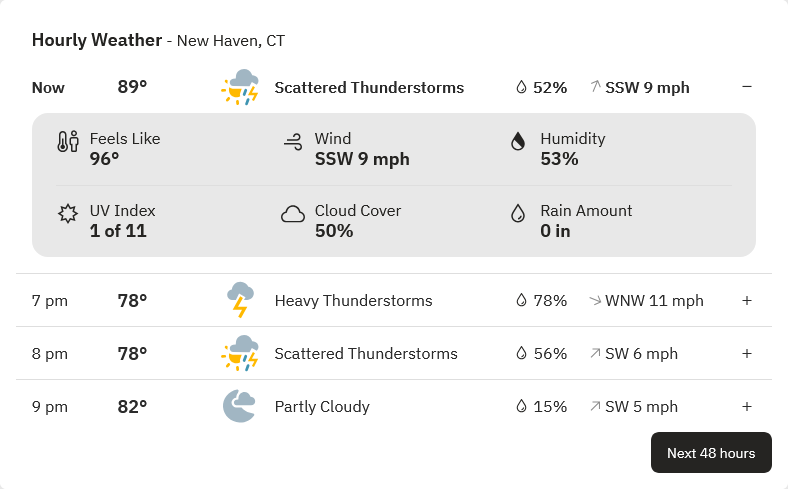Viewport: 788px width, 489px height.
Task: Select the Heavy Thunderstorms condition text
Action: (x=353, y=301)
